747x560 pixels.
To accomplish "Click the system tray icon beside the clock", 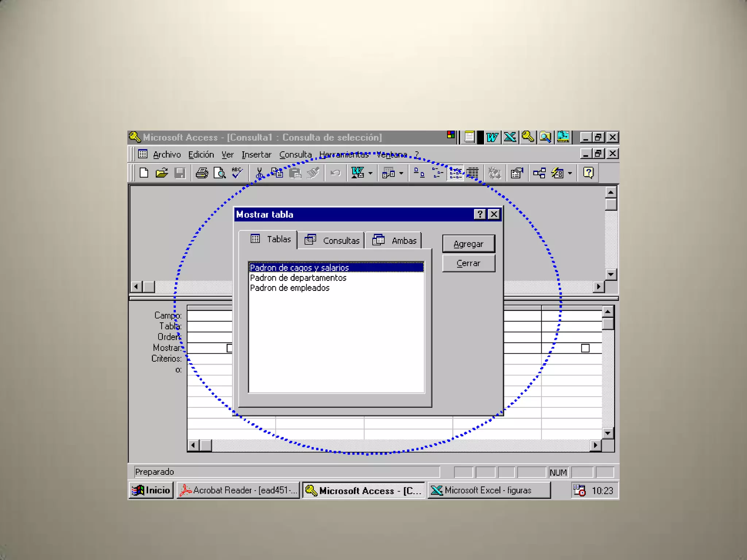I will [x=579, y=490].
